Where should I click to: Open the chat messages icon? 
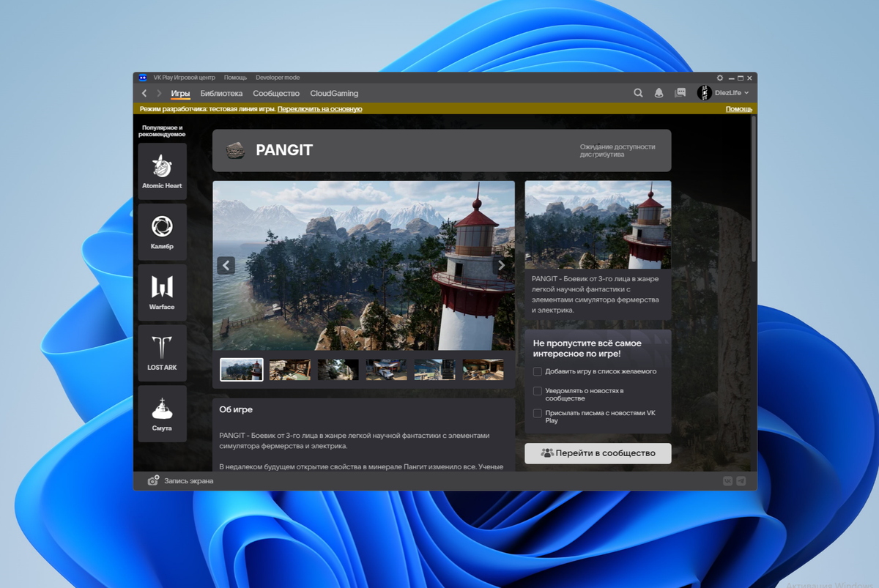[x=680, y=93]
